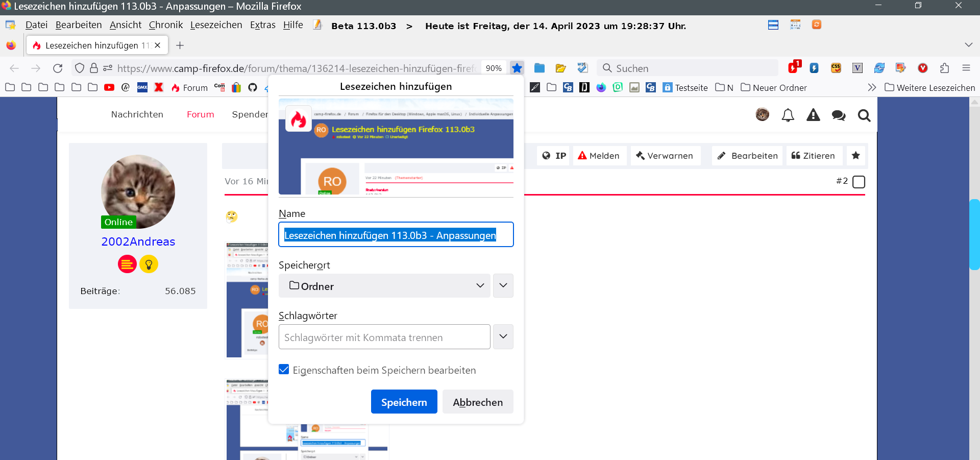Toggle 'Eigenschaften beim Speichern bearbeiten' checkbox

(x=284, y=370)
